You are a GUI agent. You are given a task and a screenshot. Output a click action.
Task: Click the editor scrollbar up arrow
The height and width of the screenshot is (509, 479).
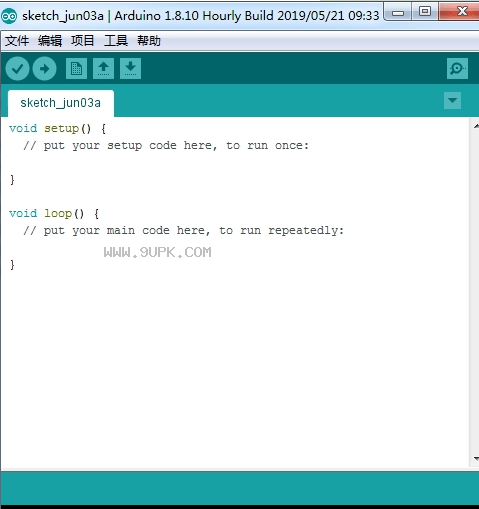[x=476, y=126]
